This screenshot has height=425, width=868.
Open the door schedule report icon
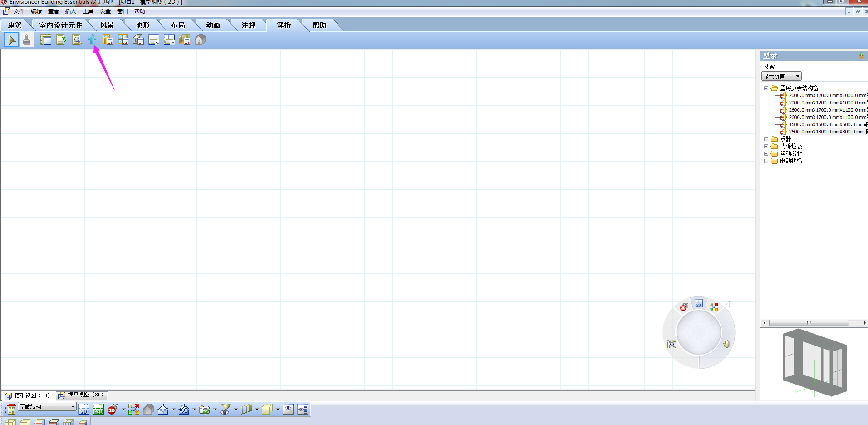[x=108, y=40]
